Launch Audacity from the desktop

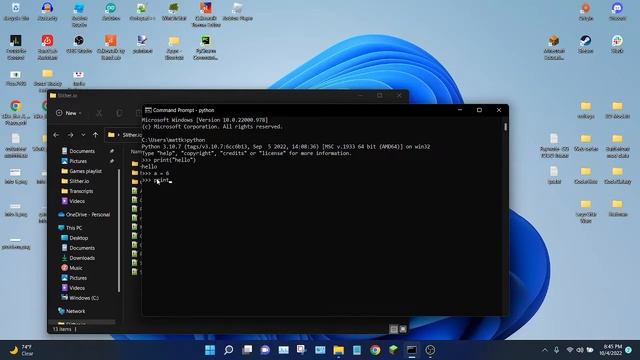(47, 11)
